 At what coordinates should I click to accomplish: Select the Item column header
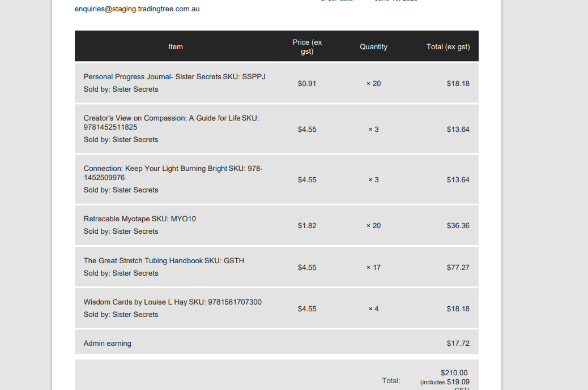click(176, 47)
